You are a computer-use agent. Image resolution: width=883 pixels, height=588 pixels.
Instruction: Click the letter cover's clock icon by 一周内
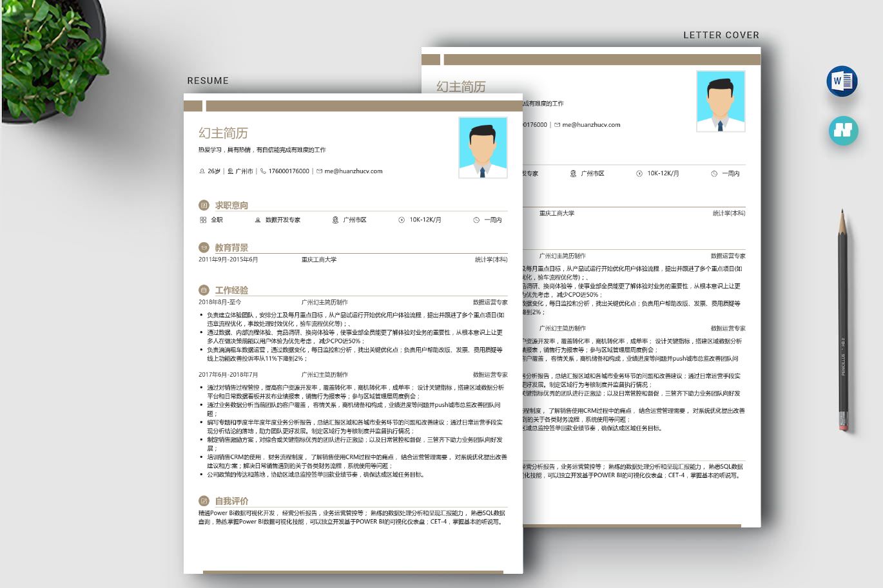[714, 173]
